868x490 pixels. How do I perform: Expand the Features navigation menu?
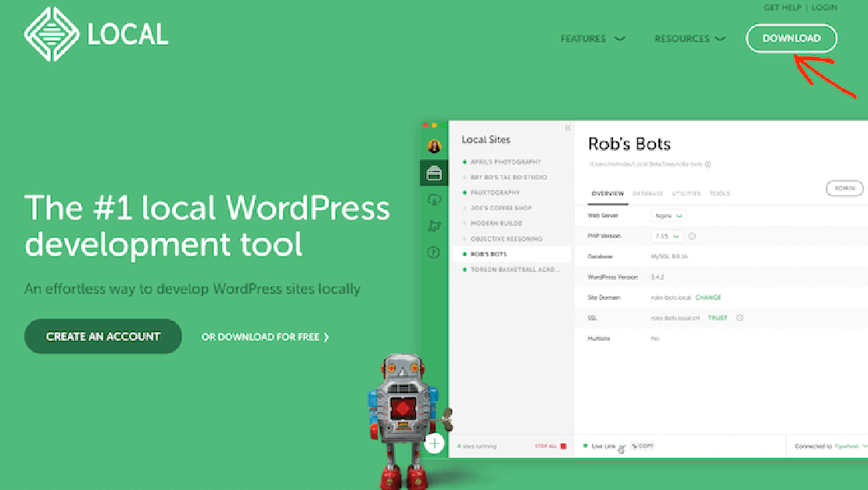[592, 38]
